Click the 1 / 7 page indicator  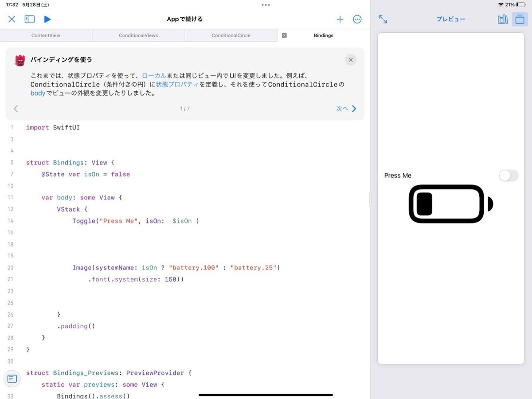(x=185, y=109)
